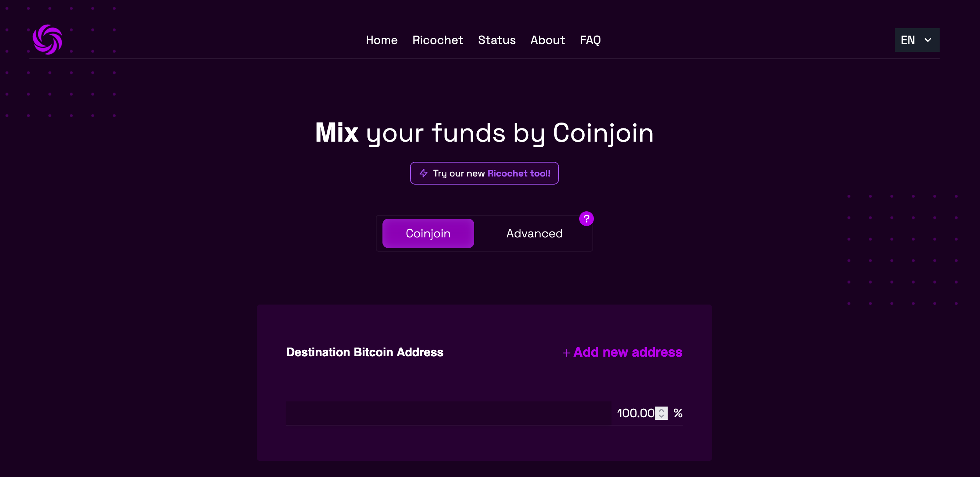The height and width of the screenshot is (477, 980).
Task: Open the Status page
Action: 497,40
